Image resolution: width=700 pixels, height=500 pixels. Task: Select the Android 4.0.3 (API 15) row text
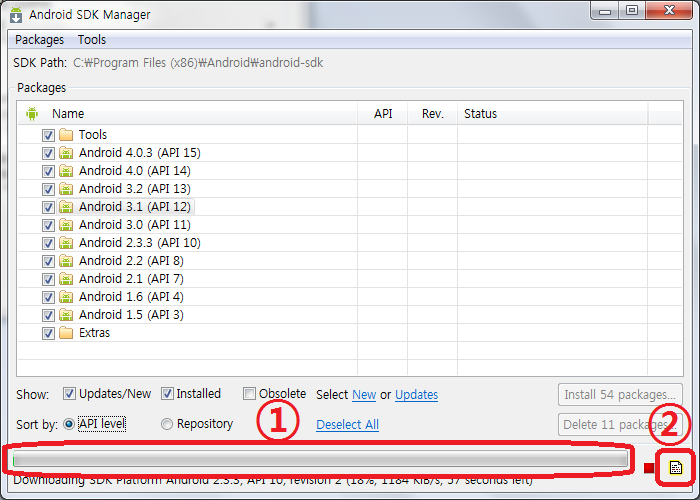click(x=140, y=153)
